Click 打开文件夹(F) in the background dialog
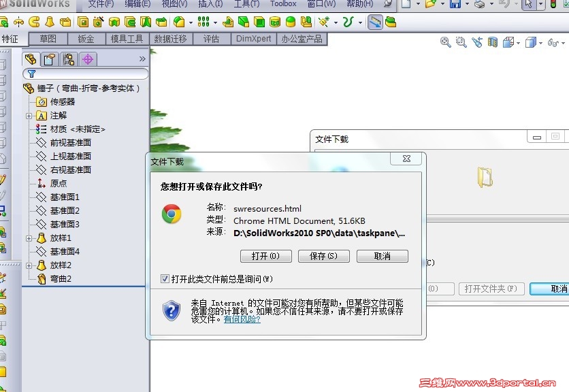Screen dimensions: 569x392 pyautogui.click(x=491, y=289)
